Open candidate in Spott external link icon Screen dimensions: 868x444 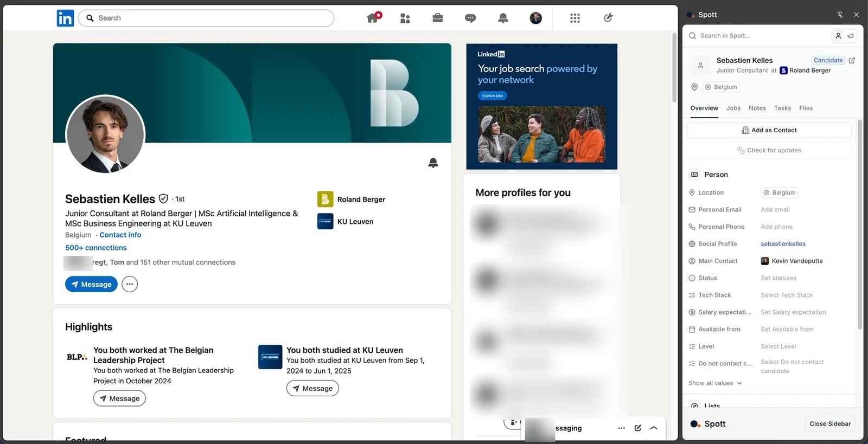[852, 60]
